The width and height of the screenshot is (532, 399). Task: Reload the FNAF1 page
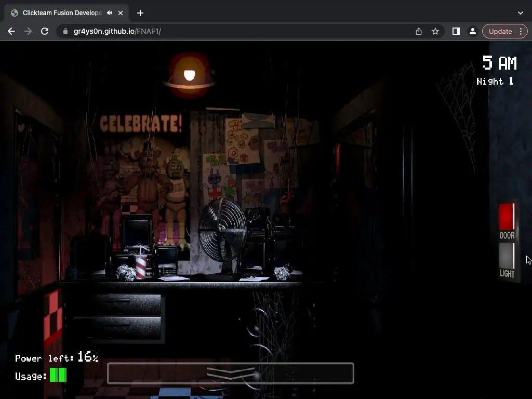tap(45, 31)
